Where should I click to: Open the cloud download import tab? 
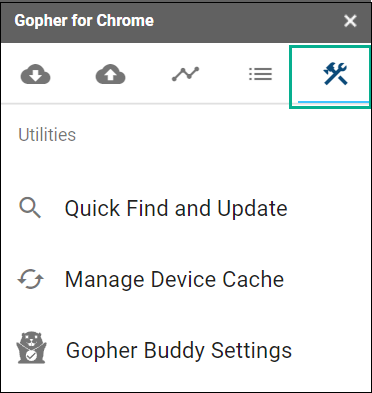[x=35, y=74]
